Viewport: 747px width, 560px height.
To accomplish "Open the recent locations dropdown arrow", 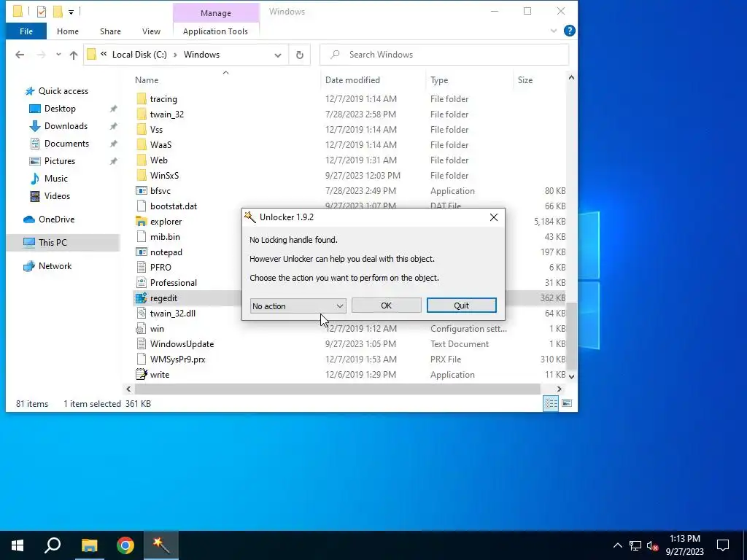I will tap(58, 55).
